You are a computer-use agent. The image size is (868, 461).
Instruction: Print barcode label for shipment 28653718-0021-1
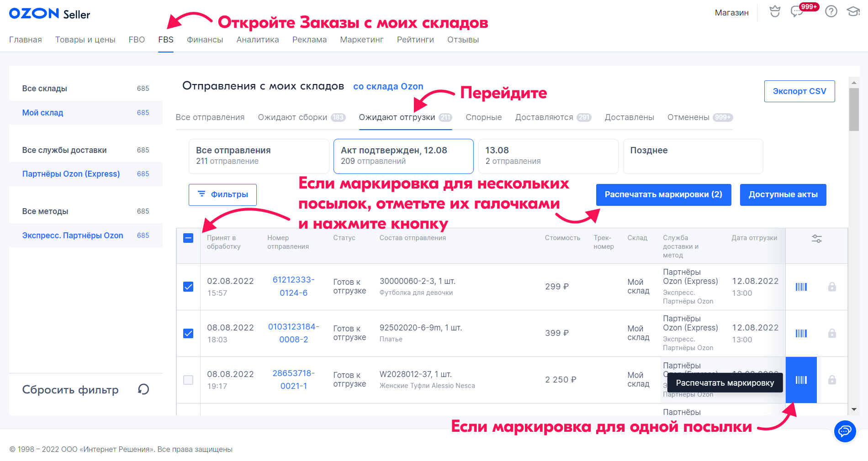(801, 380)
